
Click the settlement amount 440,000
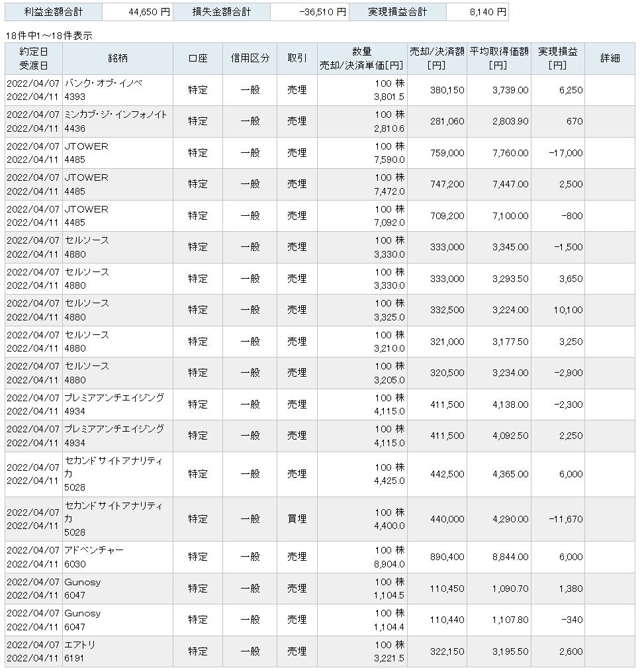click(x=447, y=519)
